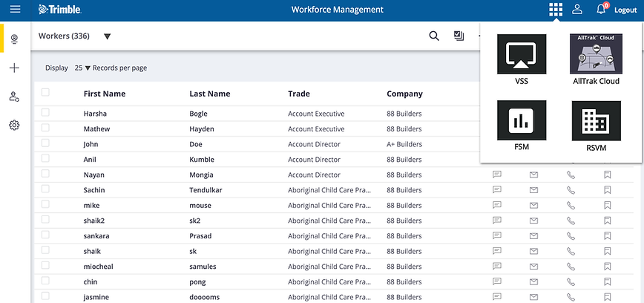
Task: Toggle the select-all header checkbox
Action: (46, 93)
